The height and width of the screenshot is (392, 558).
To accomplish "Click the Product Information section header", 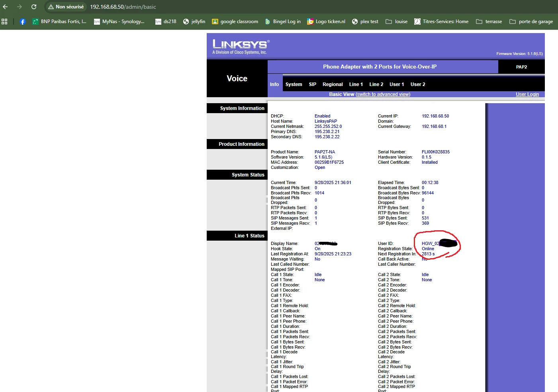I will coord(237,144).
